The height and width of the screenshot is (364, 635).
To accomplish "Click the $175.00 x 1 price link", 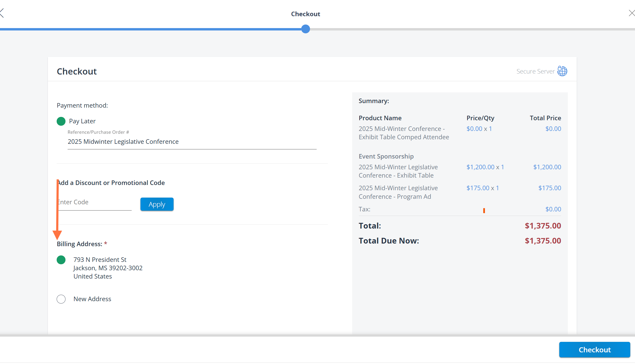I will pos(482,188).
